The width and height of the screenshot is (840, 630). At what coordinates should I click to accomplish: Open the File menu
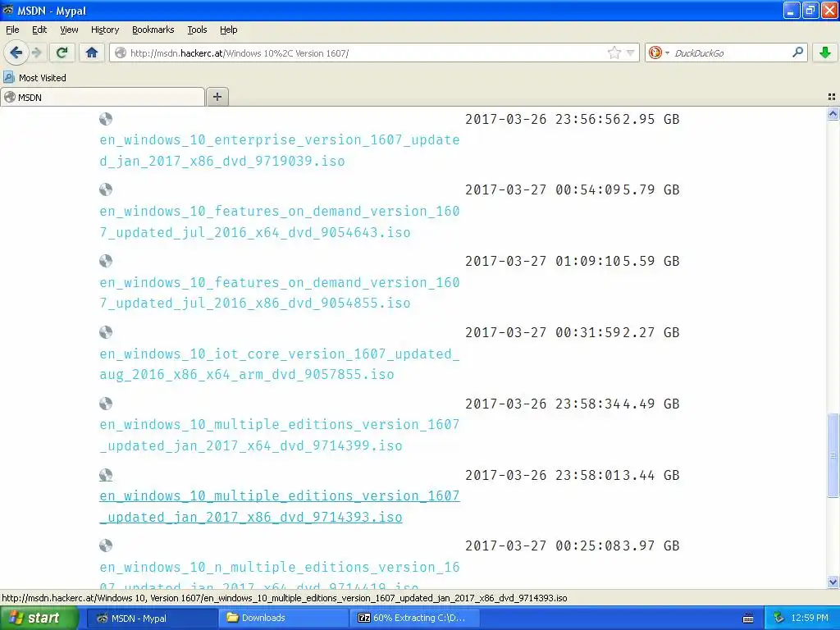[x=12, y=30]
